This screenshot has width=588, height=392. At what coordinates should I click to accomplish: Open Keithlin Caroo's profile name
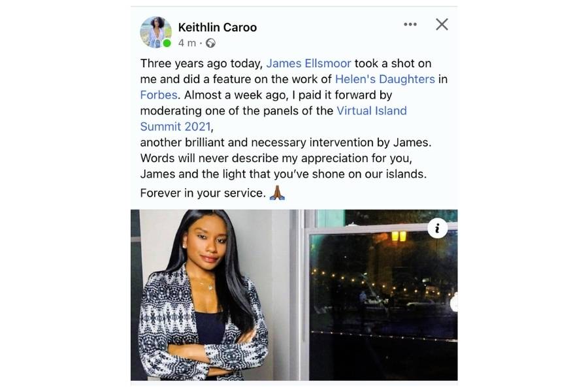pos(218,27)
